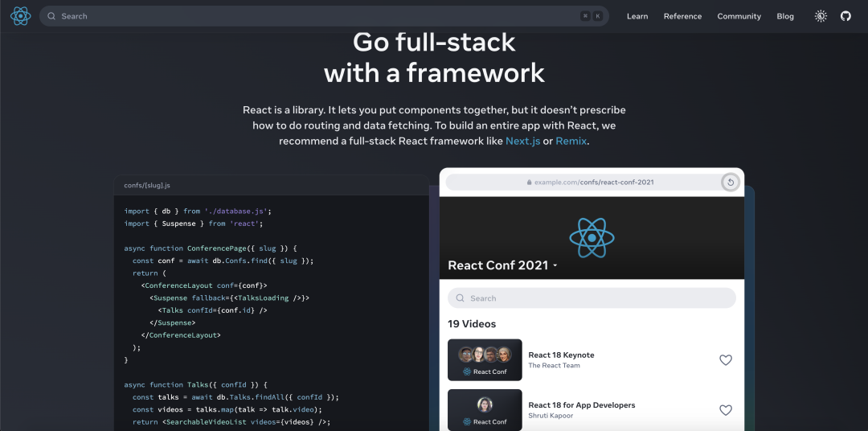Screen dimensions: 868x431
Task: Click the 'async function Talks' code line
Action: 195,384
